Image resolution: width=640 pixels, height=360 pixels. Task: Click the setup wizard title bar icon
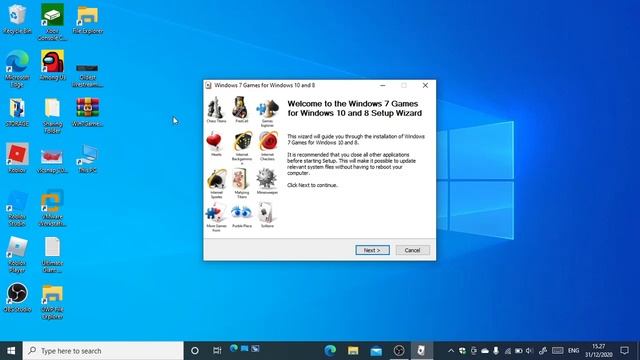pyautogui.click(x=209, y=85)
